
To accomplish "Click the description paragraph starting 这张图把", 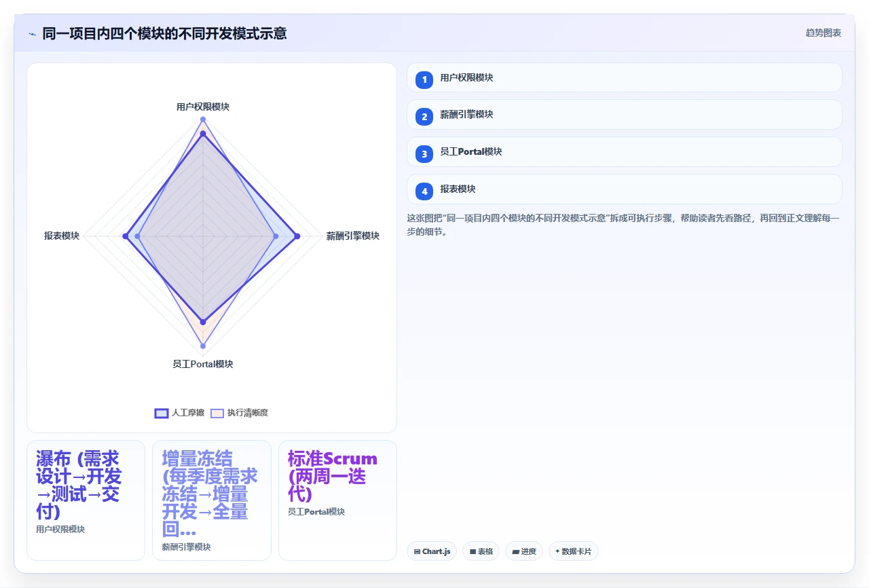I will [x=623, y=225].
